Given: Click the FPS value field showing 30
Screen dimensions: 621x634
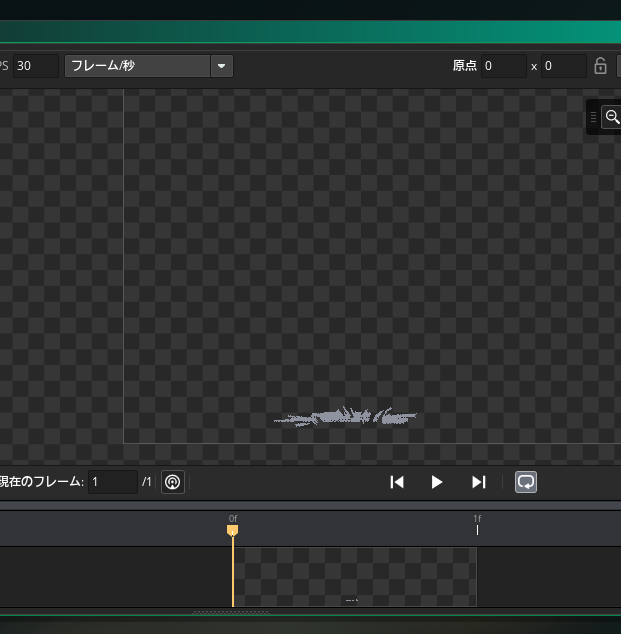Looking at the screenshot, I should point(35,66).
